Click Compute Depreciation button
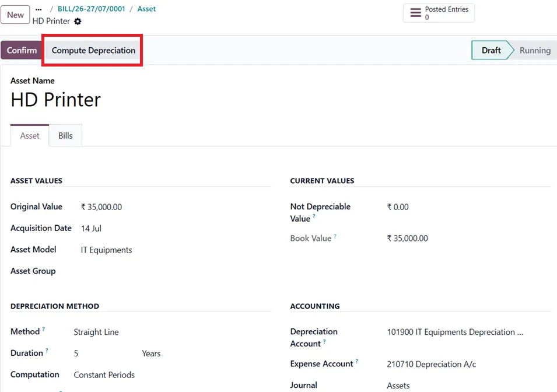The width and height of the screenshot is (557, 392). click(x=93, y=51)
